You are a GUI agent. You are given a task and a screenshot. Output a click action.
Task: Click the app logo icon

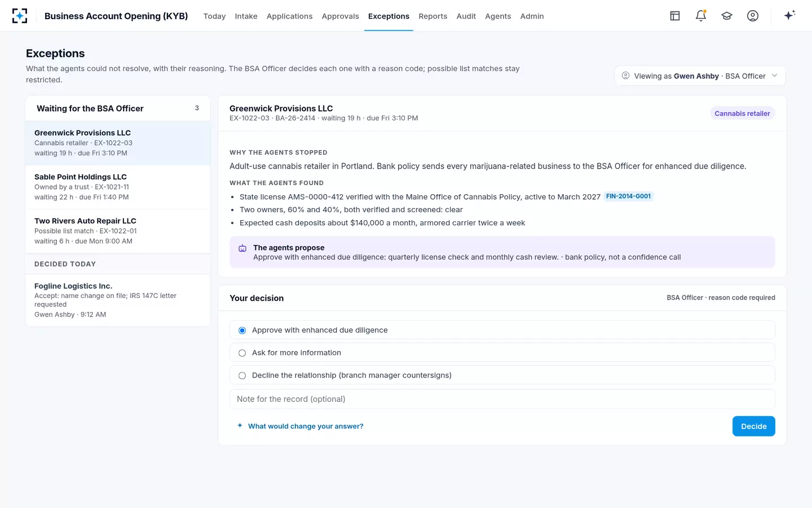(20, 16)
